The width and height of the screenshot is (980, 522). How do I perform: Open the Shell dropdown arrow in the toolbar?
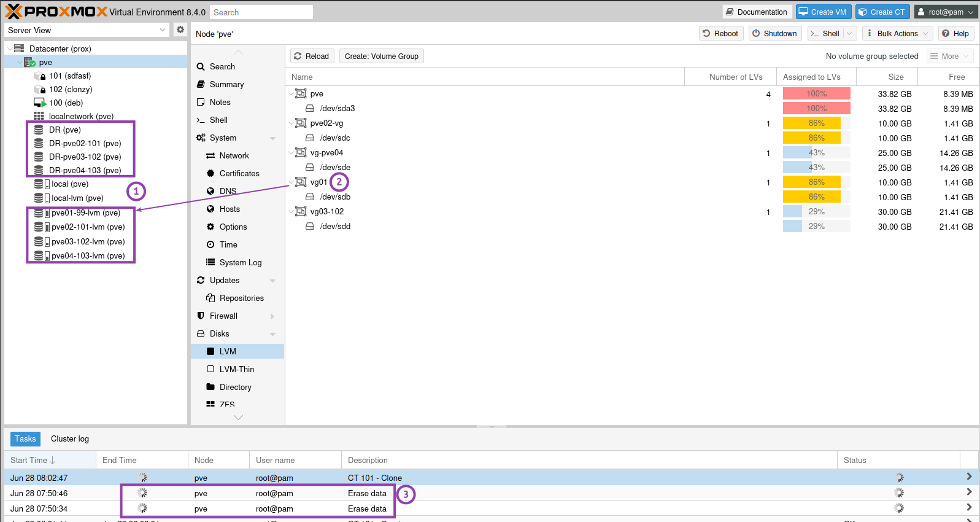point(850,33)
